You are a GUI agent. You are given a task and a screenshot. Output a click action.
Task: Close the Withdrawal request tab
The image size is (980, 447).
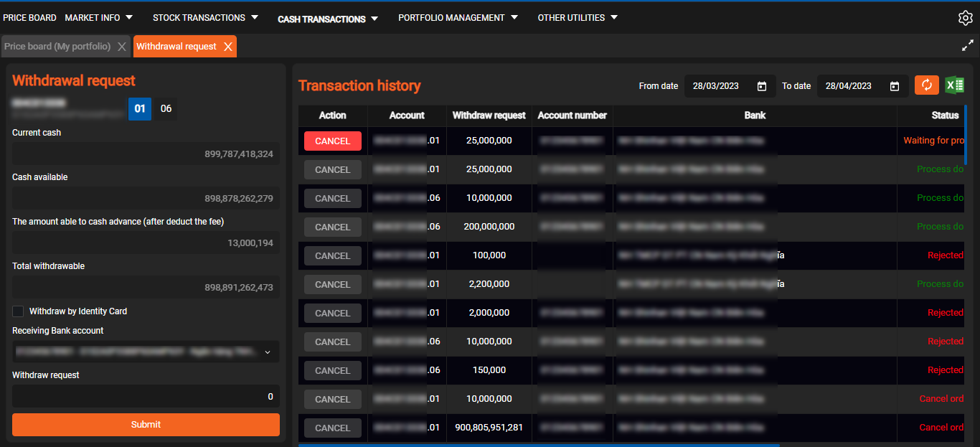[228, 47]
